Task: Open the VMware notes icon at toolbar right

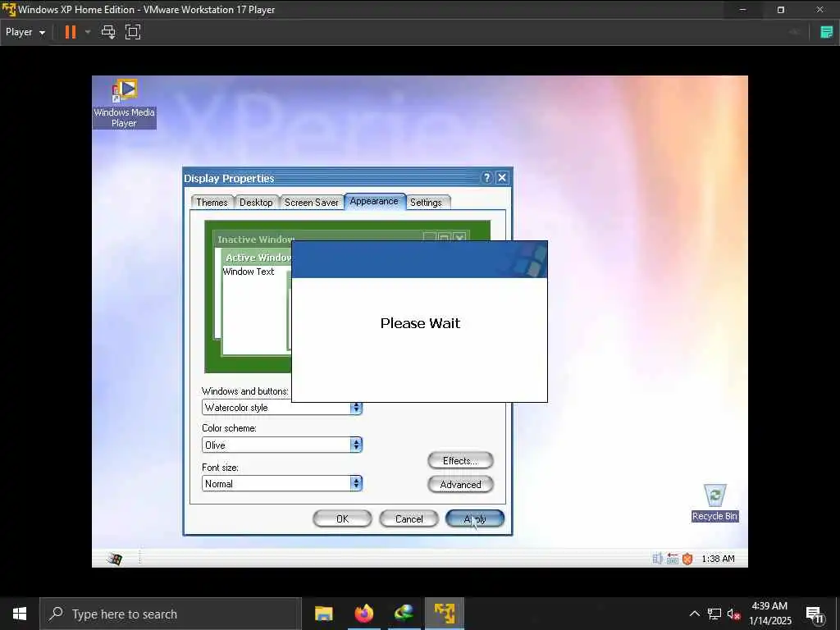Action: click(827, 32)
